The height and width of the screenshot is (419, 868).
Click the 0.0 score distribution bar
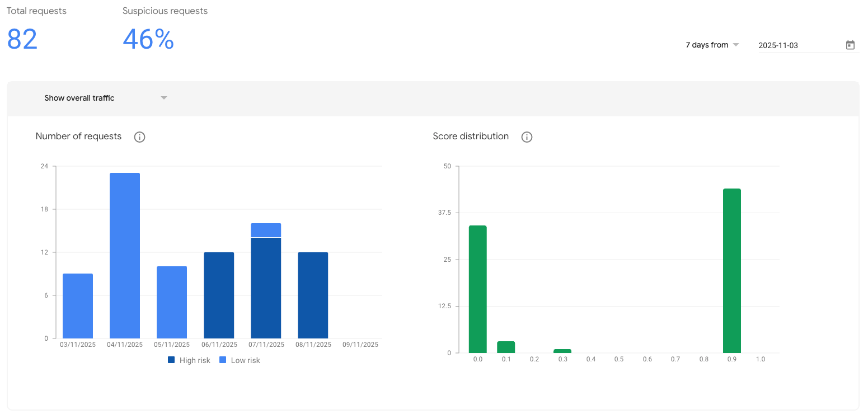tap(478, 289)
